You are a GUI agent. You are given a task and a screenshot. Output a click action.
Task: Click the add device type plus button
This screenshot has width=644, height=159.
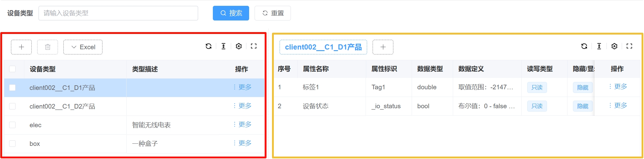[21, 47]
